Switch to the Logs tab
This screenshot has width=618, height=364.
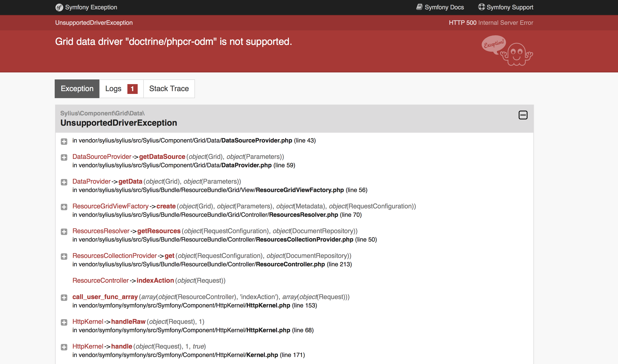click(114, 89)
